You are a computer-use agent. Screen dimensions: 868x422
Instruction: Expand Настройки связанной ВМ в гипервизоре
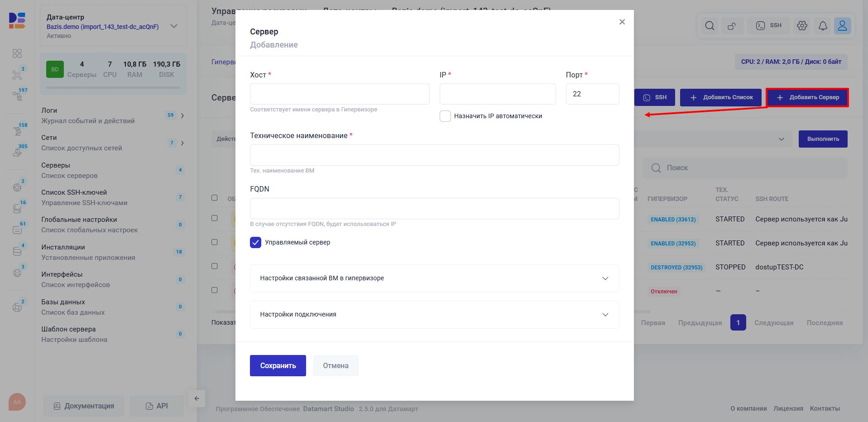click(434, 278)
